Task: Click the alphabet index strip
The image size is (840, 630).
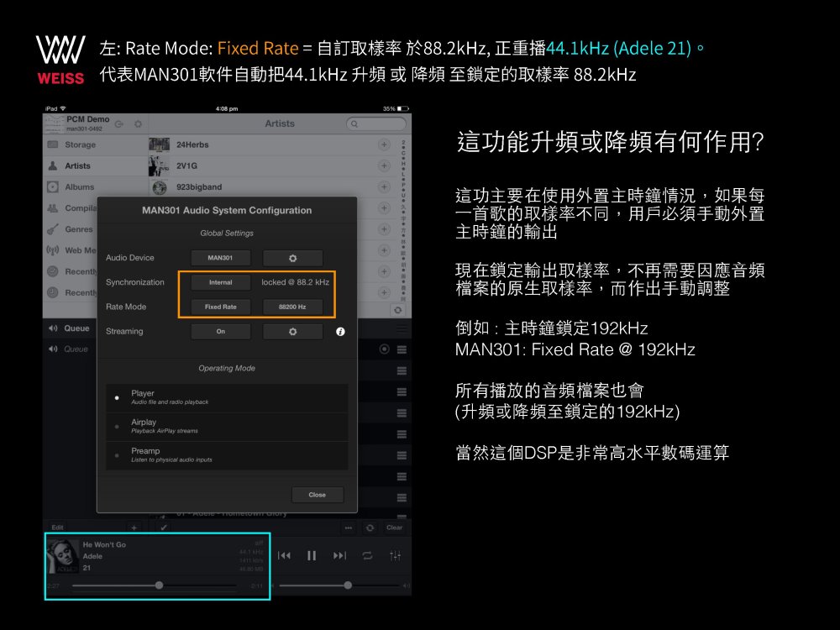Action: (x=403, y=221)
